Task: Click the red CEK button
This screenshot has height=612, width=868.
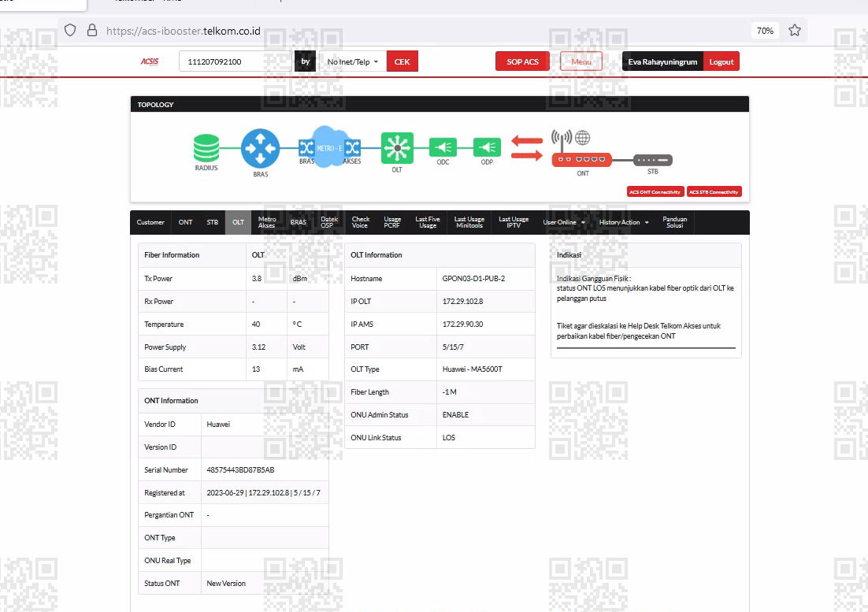Action: click(402, 61)
